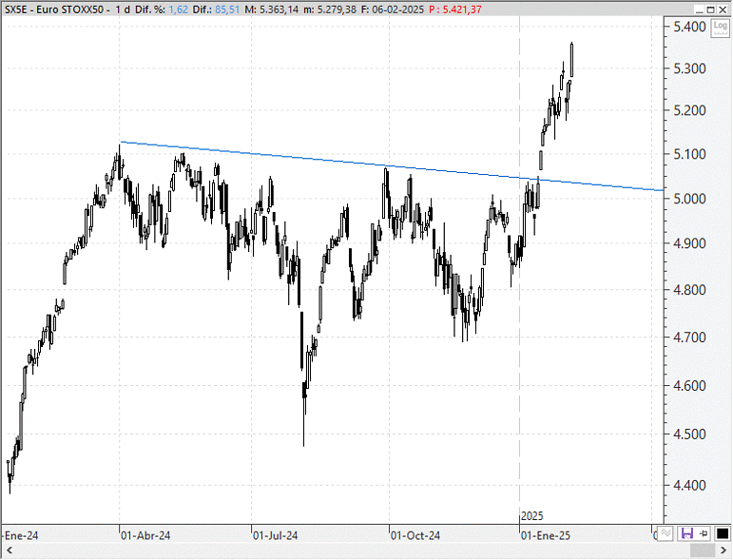Click the 4.900 price axis label
This screenshot has height=560, width=733.
click(689, 243)
